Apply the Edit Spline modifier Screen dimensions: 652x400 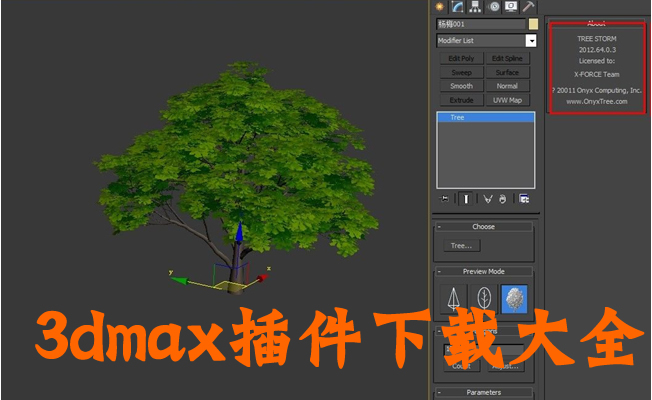[x=507, y=59]
